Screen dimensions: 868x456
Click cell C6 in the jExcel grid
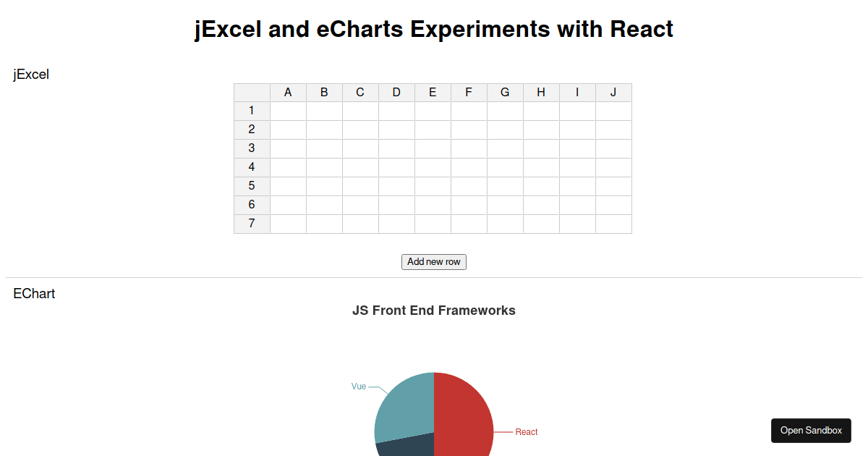tap(359, 204)
